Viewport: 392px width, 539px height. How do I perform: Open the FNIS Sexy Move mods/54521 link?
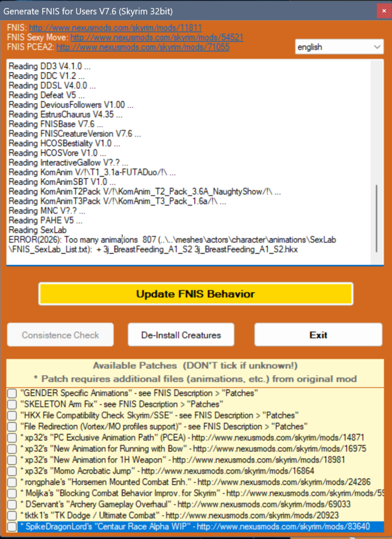coord(157,37)
